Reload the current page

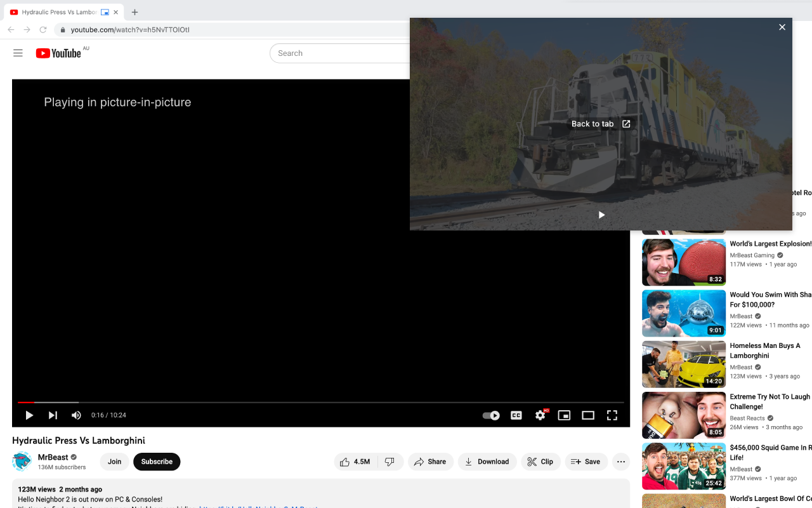click(43, 29)
